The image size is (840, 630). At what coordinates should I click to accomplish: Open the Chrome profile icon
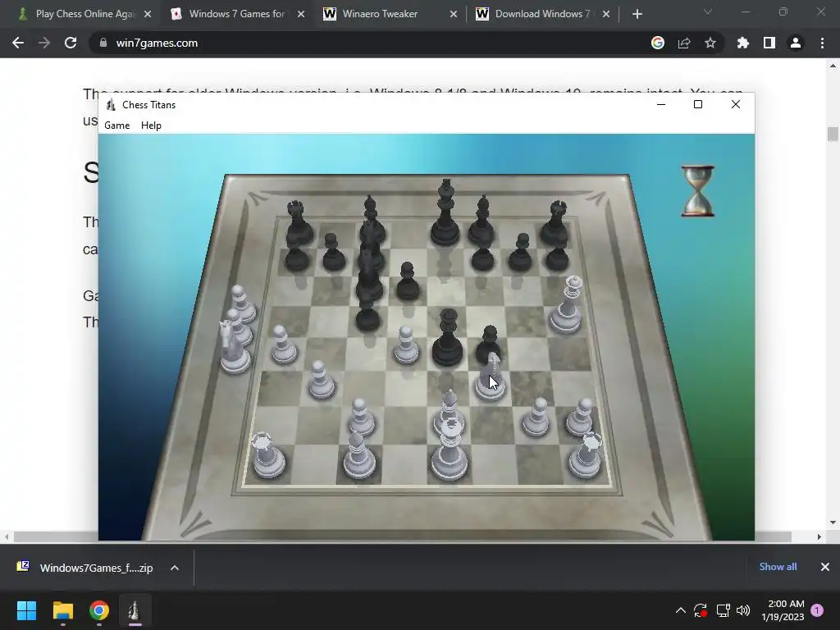[796, 43]
